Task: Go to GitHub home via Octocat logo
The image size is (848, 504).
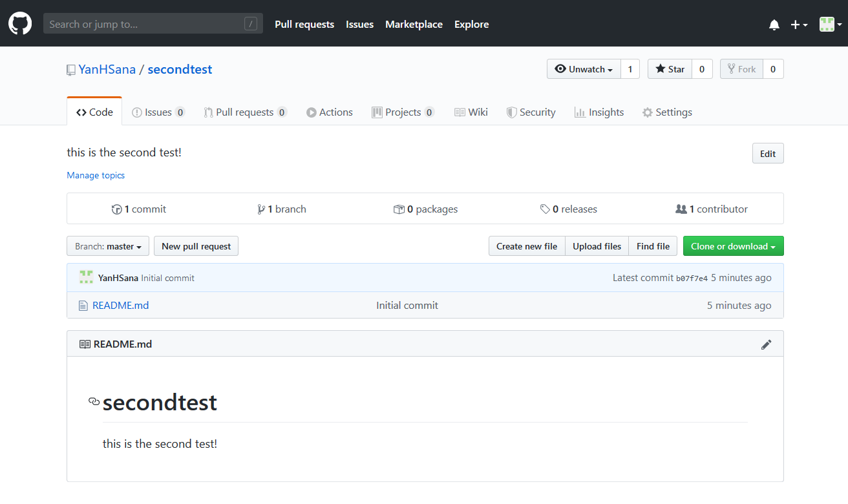Action: 20,24
